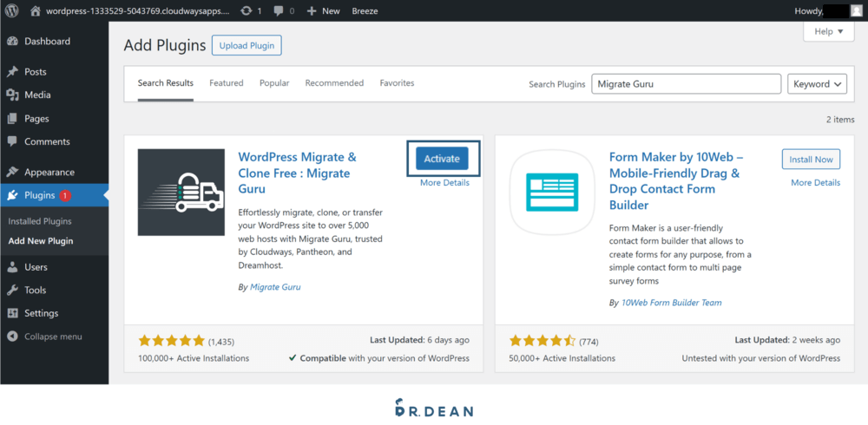868x425 pixels.
Task: Open the Form Maker by 10Web title link
Action: (676, 181)
